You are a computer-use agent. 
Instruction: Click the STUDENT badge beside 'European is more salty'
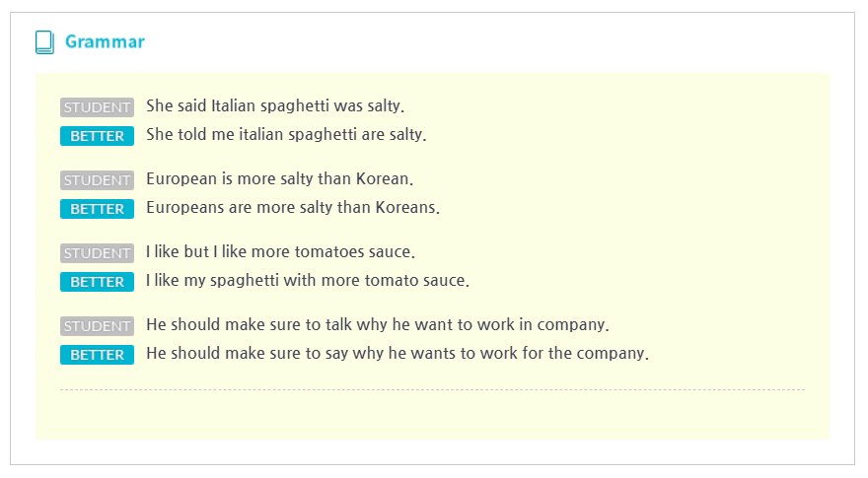point(97,179)
